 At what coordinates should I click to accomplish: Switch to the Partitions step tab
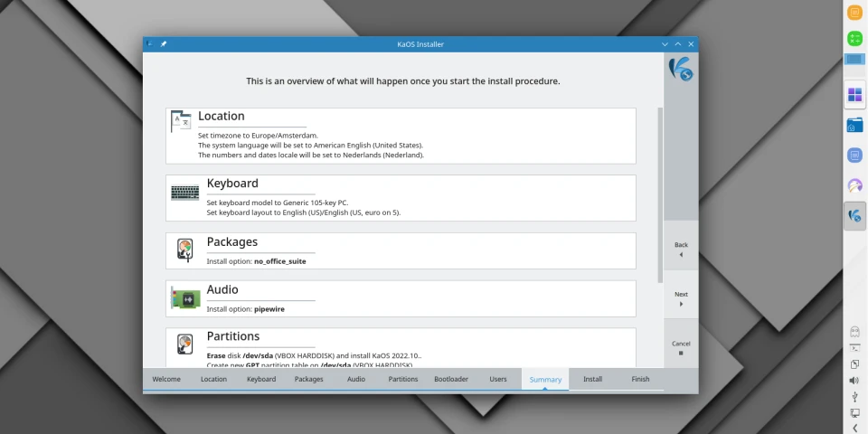[403, 380]
